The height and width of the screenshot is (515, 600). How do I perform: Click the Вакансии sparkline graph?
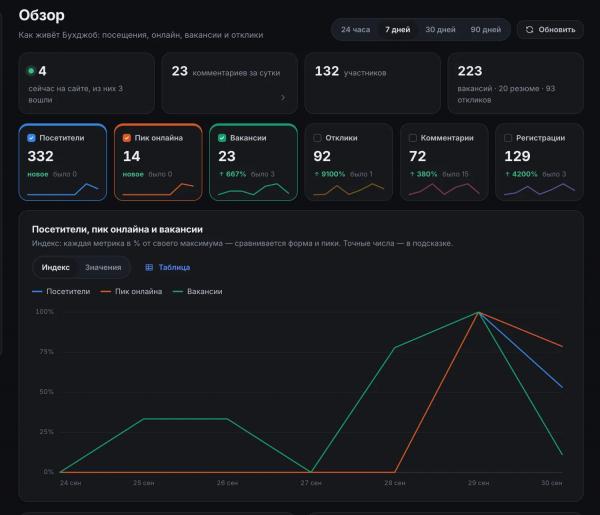tap(253, 189)
